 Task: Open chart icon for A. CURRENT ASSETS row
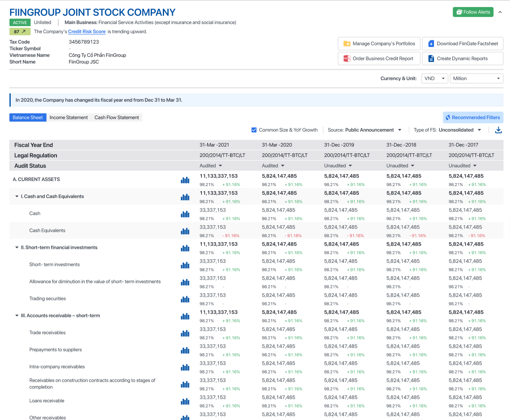185,180
